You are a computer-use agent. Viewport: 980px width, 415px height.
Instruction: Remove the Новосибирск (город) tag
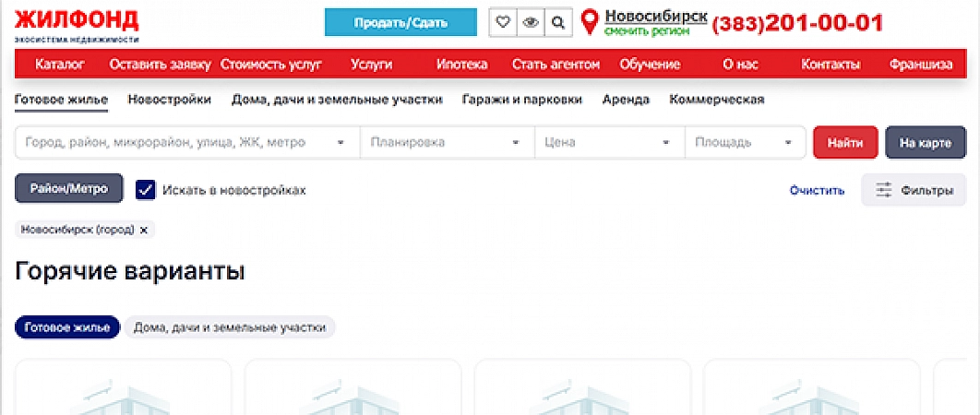click(144, 230)
